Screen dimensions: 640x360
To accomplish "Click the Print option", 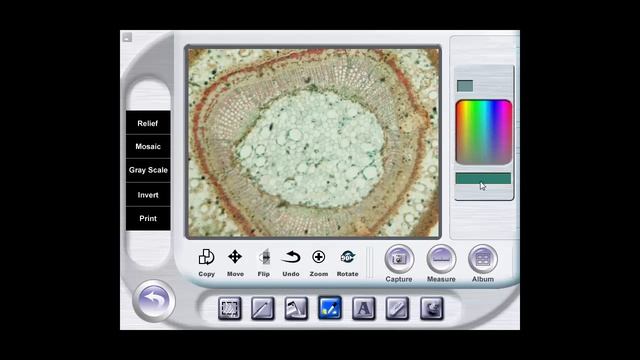I will 148,218.
